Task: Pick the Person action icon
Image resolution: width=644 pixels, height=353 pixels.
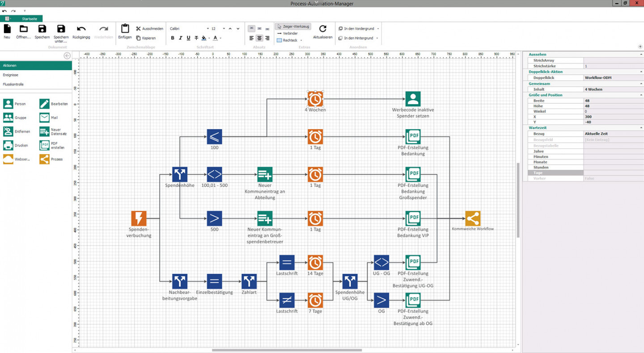Action: click(8, 104)
